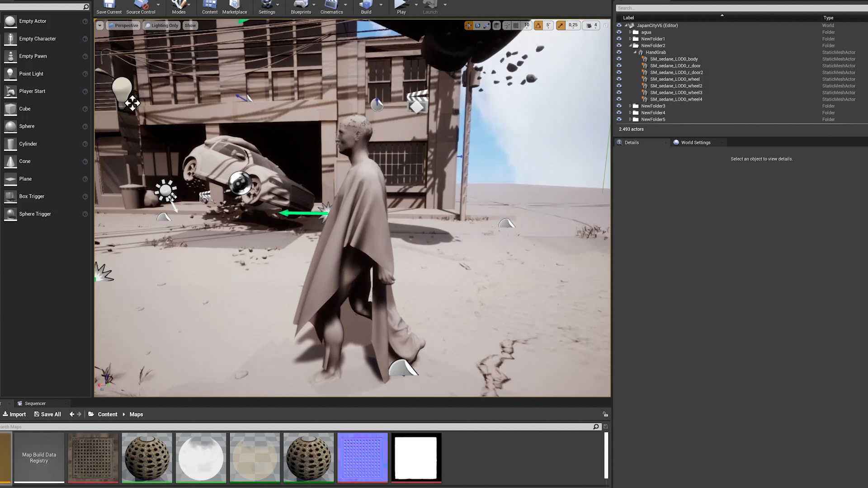This screenshot has width=868, height=488.
Task: Expand NewFolder3 in World Outliner
Action: coord(630,106)
